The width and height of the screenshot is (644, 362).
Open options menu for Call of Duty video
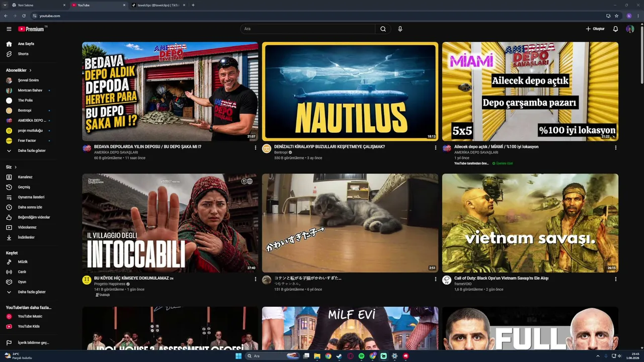[615, 279]
